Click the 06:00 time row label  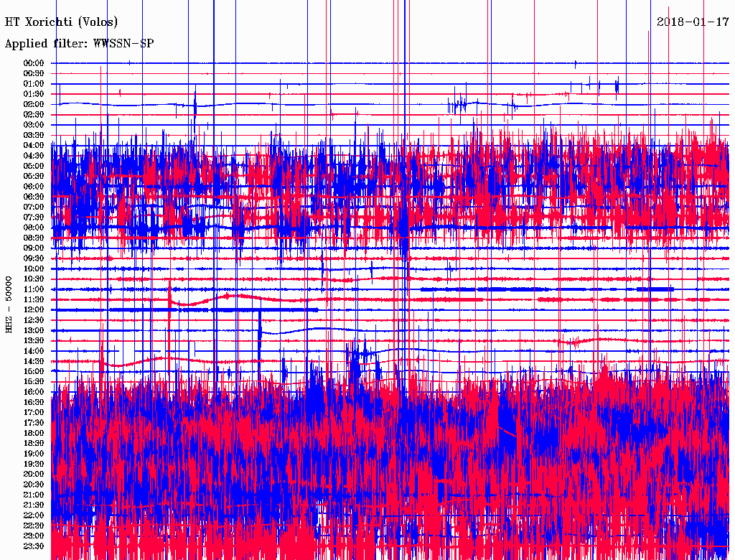[34, 187]
